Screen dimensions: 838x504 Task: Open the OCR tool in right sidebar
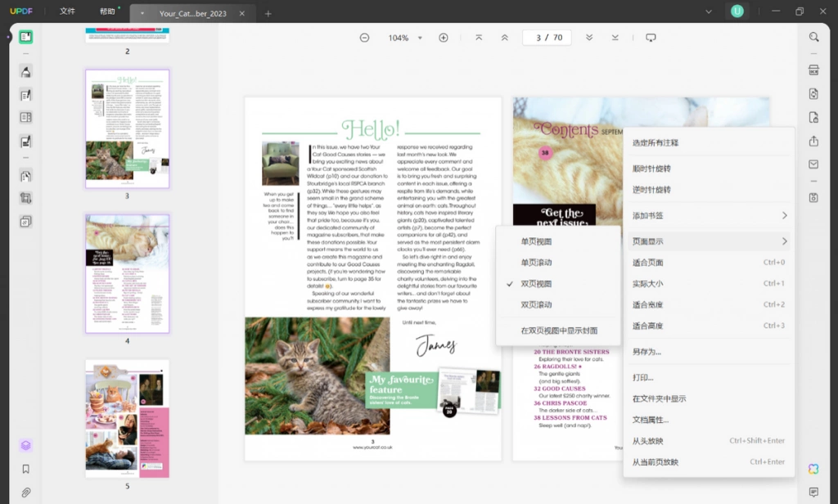click(x=813, y=70)
